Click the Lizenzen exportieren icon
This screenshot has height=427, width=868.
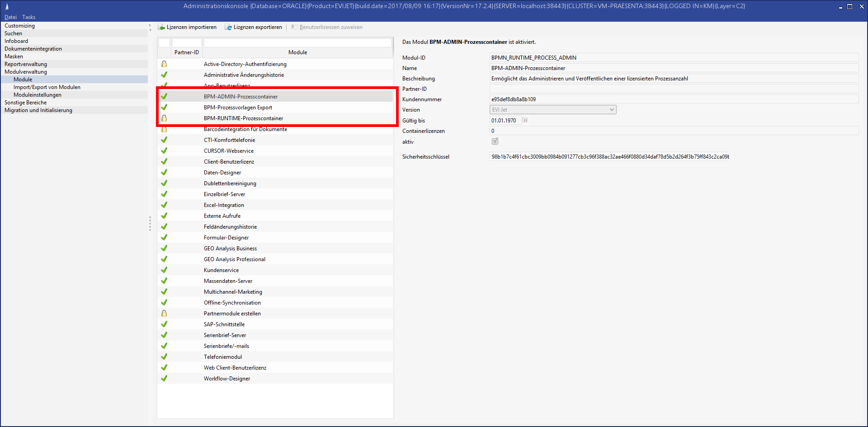pyautogui.click(x=228, y=27)
